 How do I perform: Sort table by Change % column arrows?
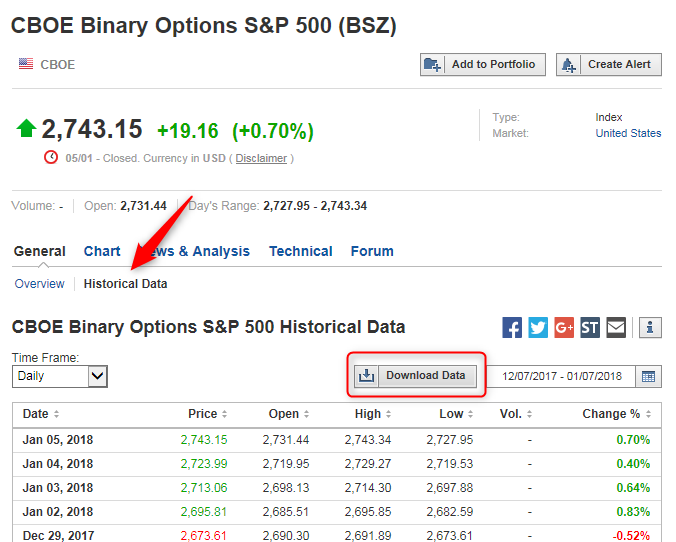tap(648, 414)
